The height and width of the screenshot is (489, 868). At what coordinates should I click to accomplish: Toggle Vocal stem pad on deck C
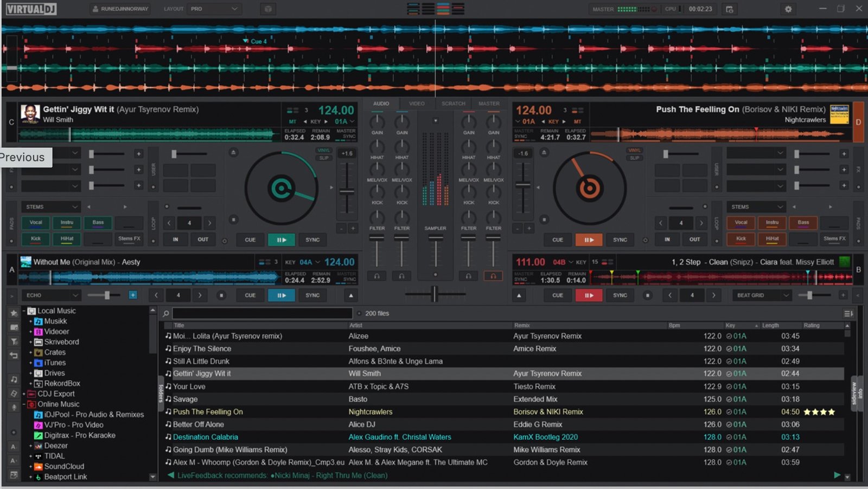(36, 222)
